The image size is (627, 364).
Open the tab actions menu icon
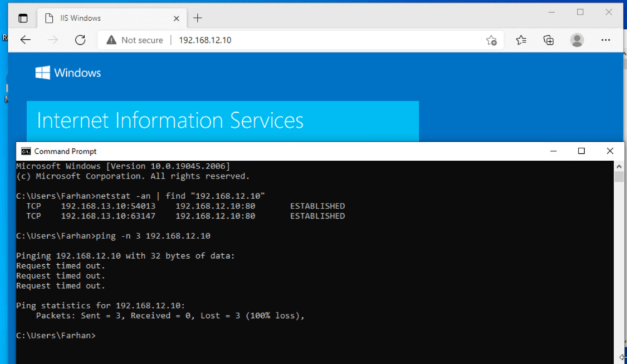pyautogui.click(x=23, y=18)
